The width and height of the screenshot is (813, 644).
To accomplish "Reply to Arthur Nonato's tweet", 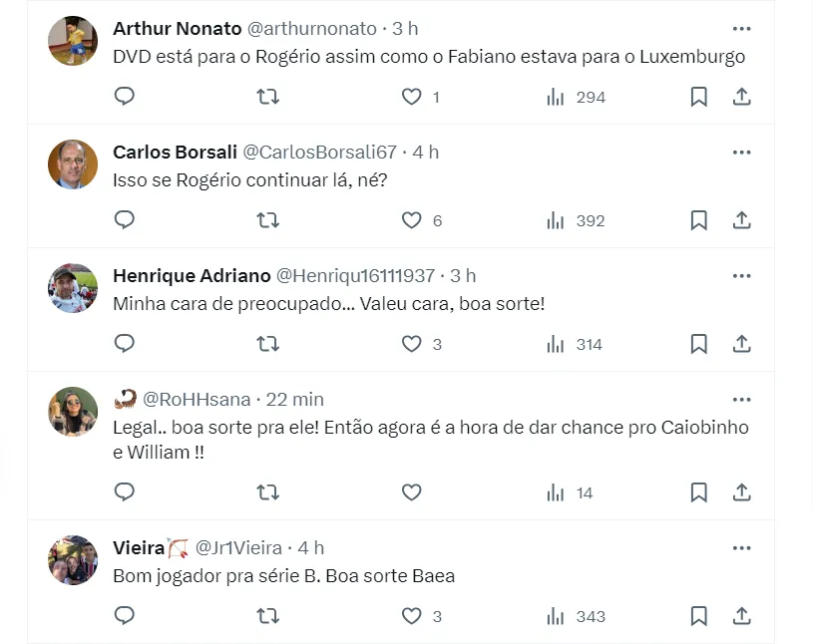I will coord(124,97).
